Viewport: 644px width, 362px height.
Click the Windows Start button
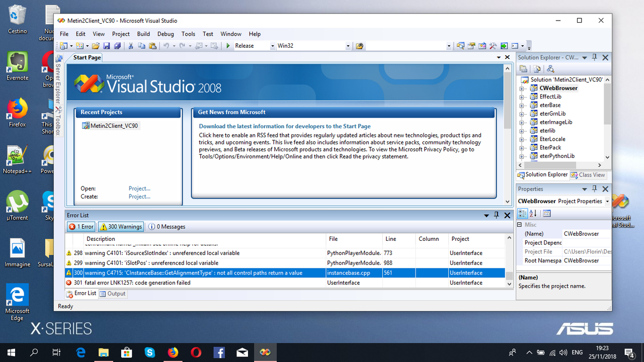[x=11, y=352]
